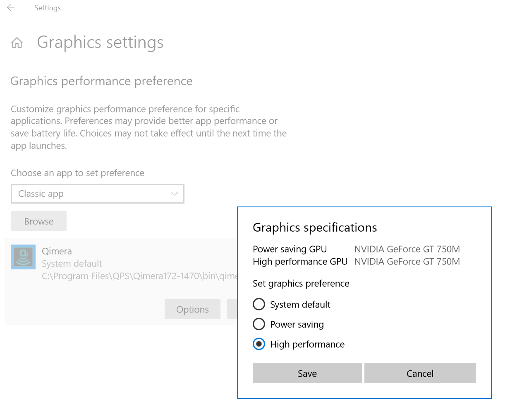Image resolution: width=510 pixels, height=420 pixels.
Task: Click the chevron arrow on app type combo box
Action: [175, 194]
